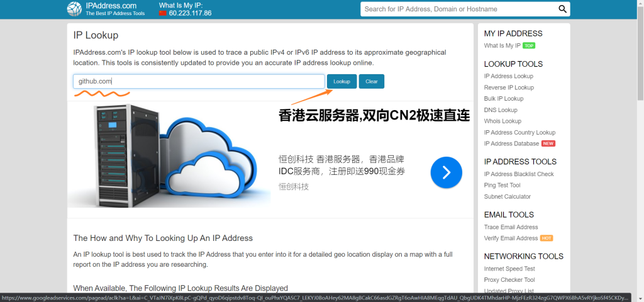The width and height of the screenshot is (644, 302).
Task: Click the MY IP ADDRESS sidebar heading
Action: click(x=513, y=34)
